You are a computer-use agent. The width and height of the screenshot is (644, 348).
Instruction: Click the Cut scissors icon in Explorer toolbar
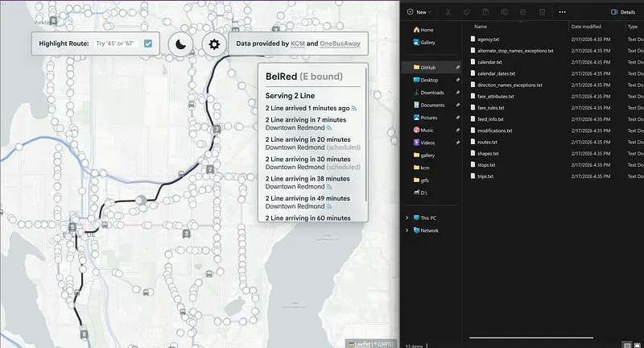448,12
